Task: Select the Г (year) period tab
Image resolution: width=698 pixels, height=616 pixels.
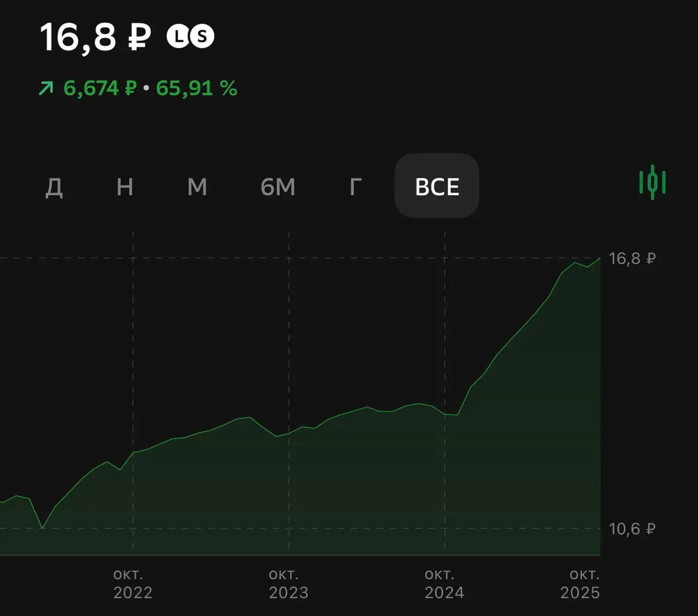Action: (355, 187)
